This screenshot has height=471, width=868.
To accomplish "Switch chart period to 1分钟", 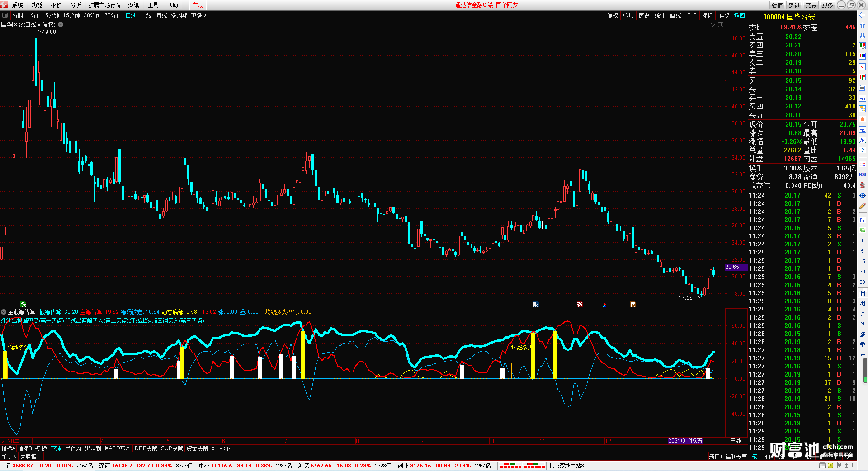I will pyautogui.click(x=34, y=15).
